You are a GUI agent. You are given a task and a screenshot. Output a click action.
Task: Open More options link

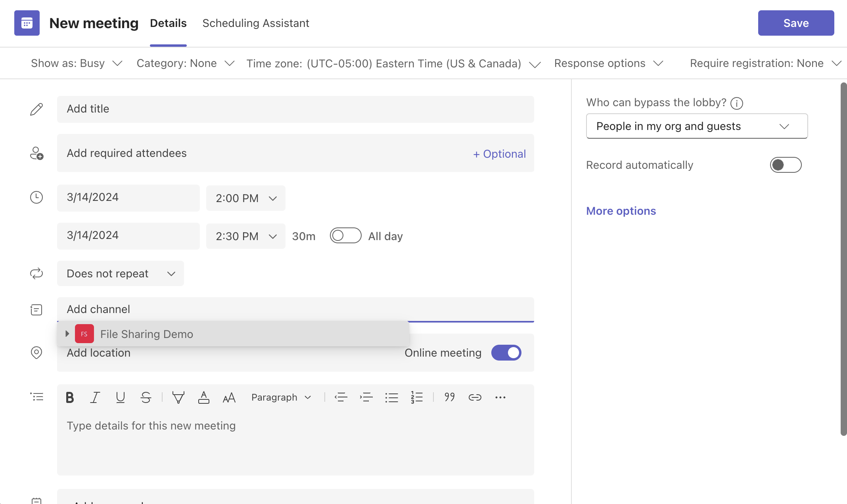621,211
